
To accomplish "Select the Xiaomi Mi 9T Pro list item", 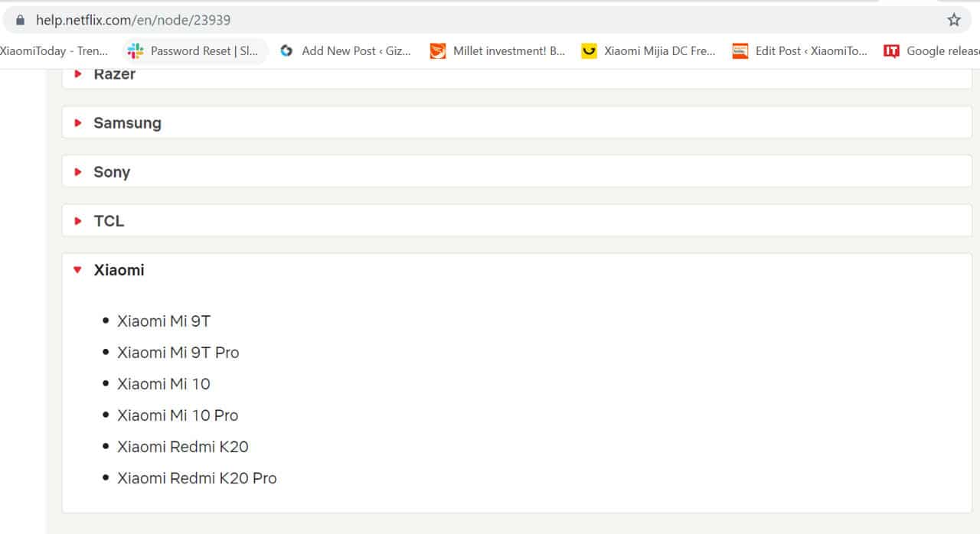I will [178, 353].
